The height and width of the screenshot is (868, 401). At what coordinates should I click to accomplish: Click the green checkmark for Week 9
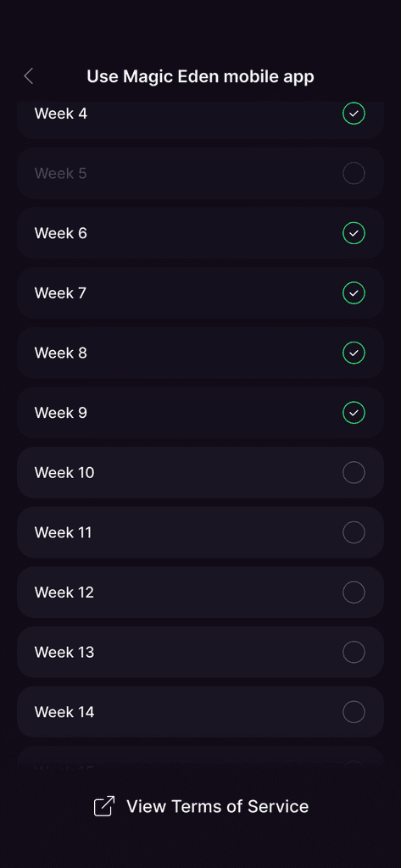coord(354,413)
